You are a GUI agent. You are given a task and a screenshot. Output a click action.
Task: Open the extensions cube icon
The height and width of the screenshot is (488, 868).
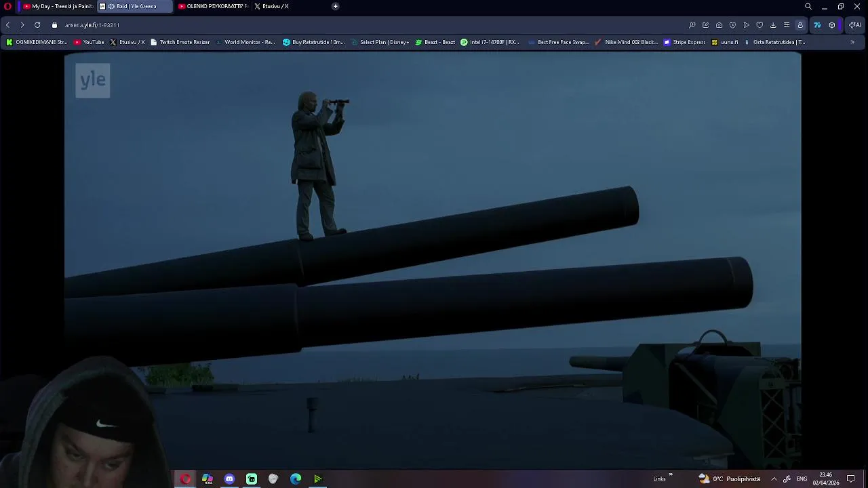tap(832, 25)
